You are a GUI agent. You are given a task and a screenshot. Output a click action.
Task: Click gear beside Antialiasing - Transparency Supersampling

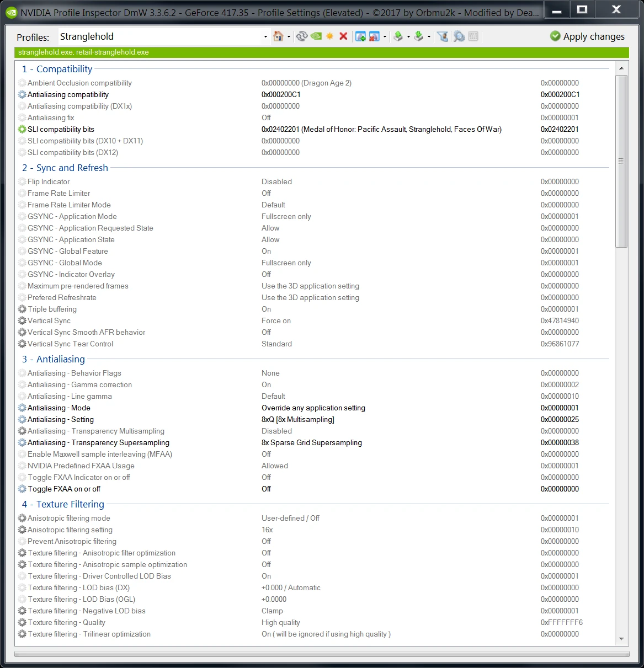click(x=22, y=442)
